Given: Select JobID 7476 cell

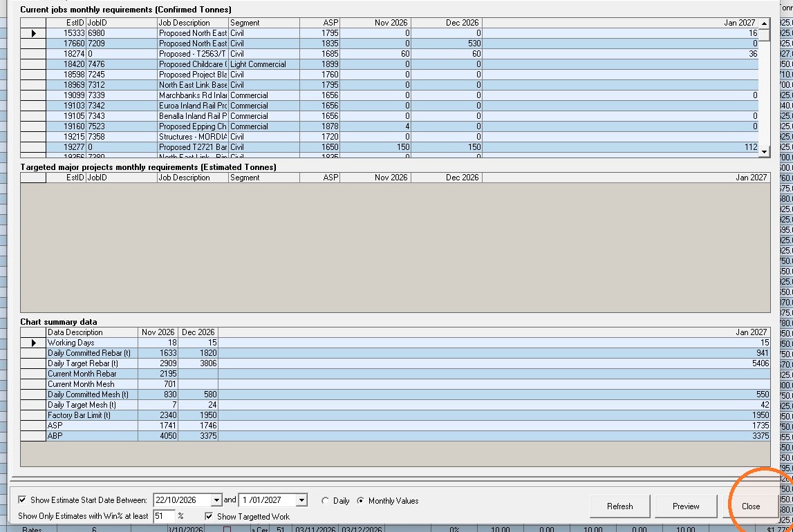Looking at the screenshot, I should click(x=122, y=64).
